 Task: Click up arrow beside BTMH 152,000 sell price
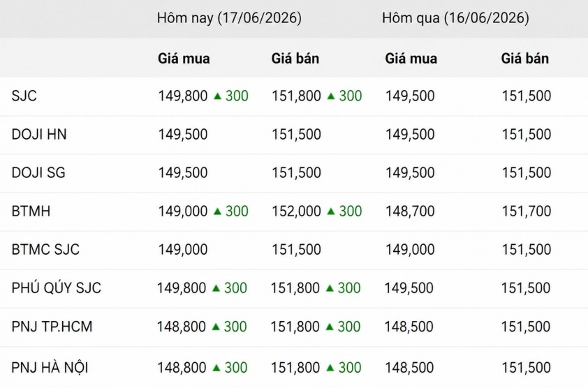click(331, 212)
